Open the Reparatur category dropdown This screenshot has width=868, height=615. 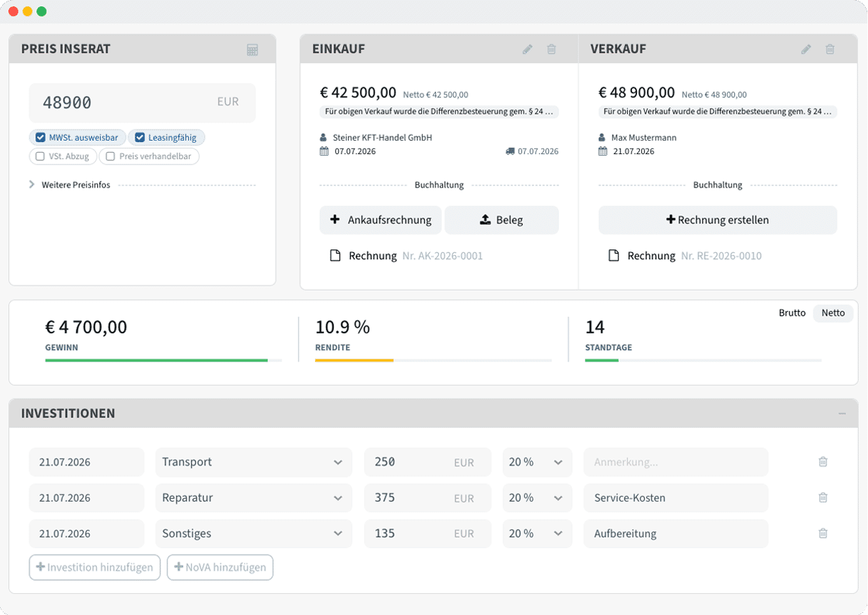pyautogui.click(x=253, y=498)
